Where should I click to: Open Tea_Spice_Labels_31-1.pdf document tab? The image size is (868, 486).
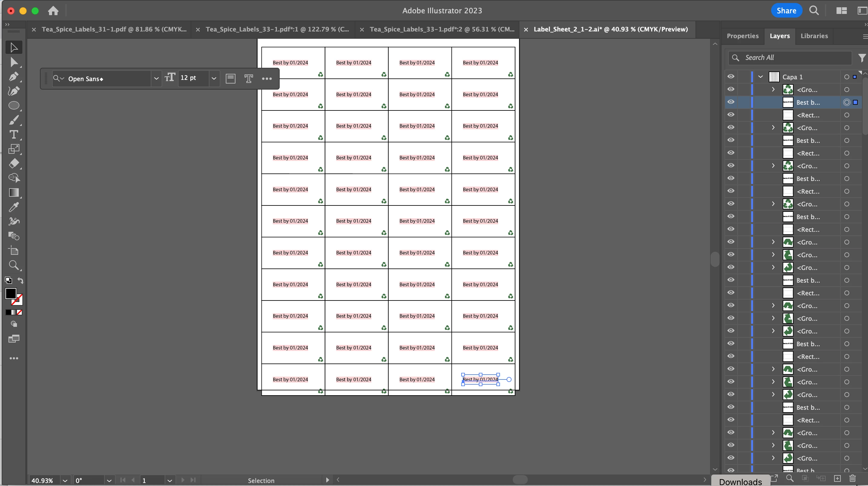[x=114, y=29]
